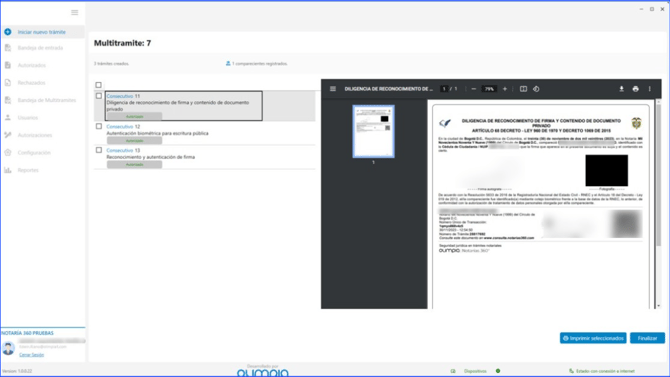The height and width of the screenshot is (377, 670).
Task: Open PDF viewer more options menu
Action: [x=649, y=89]
